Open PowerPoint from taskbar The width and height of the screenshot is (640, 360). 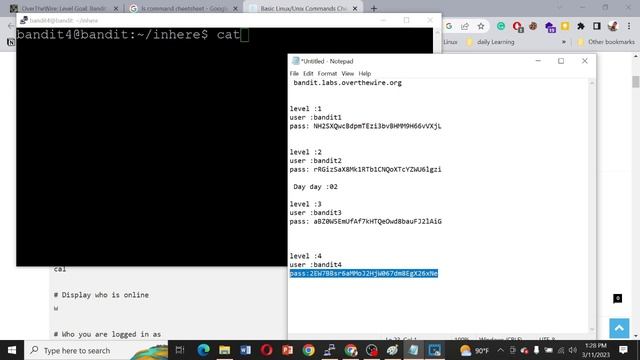[287, 350]
